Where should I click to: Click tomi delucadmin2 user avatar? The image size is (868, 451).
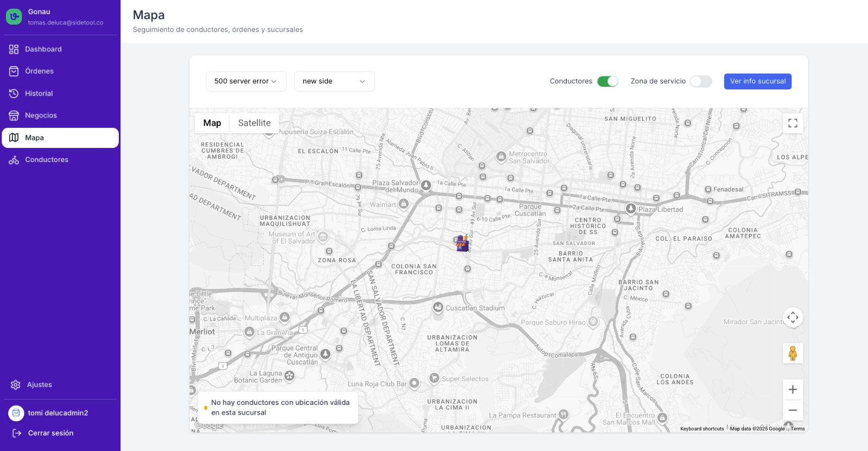pyautogui.click(x=16, y=413)
